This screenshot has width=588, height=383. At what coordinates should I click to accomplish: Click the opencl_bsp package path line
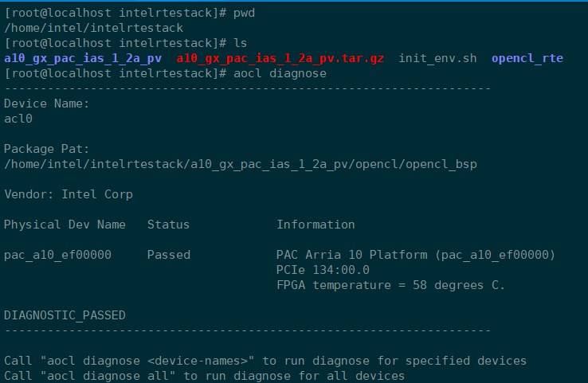point(241,164)
